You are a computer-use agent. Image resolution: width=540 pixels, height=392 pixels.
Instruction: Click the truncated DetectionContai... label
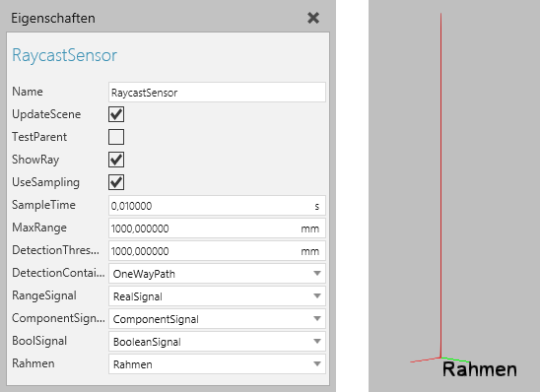coord(58,273)
